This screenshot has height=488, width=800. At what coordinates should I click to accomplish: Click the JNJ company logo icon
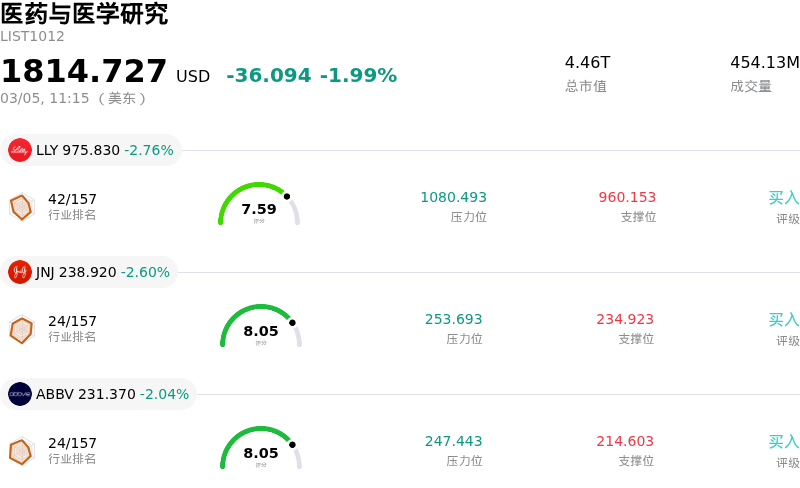pos(20,272)
